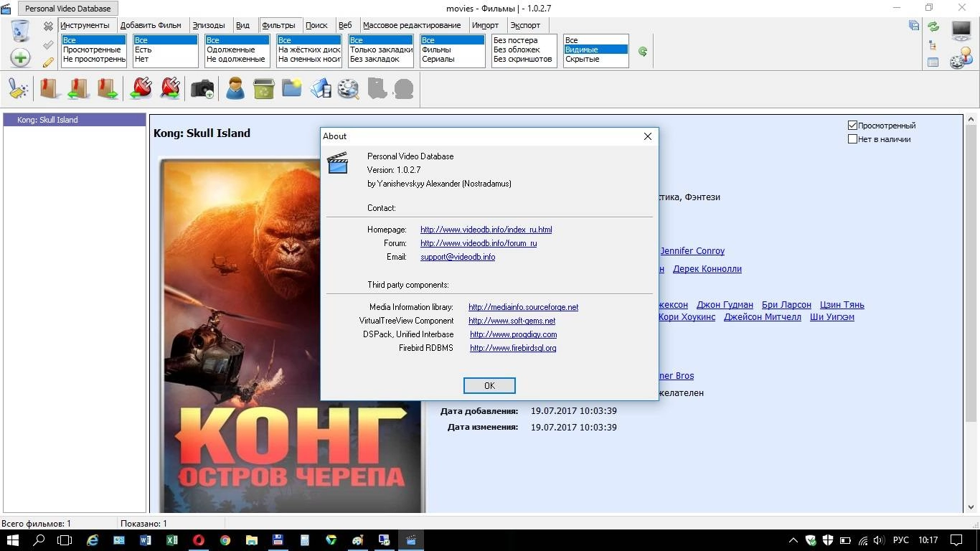Click the Windows Start button
Viewport: 980px width, 551px height.
13,540
